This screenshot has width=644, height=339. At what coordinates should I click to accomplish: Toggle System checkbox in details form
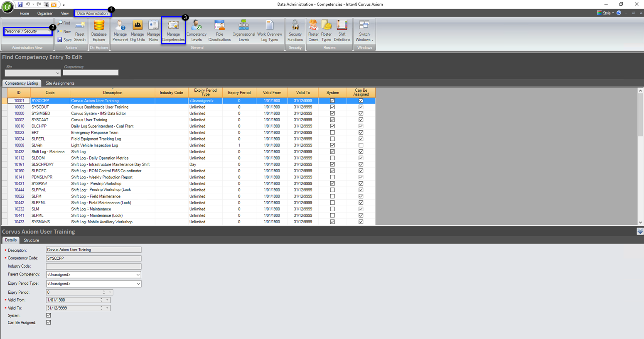[x=49, y=315]
